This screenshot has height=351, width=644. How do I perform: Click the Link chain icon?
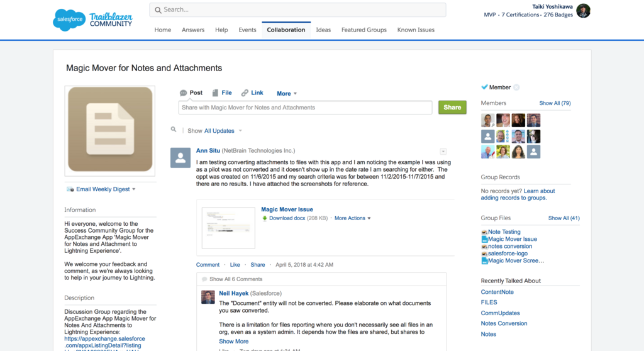click(245, 93)
